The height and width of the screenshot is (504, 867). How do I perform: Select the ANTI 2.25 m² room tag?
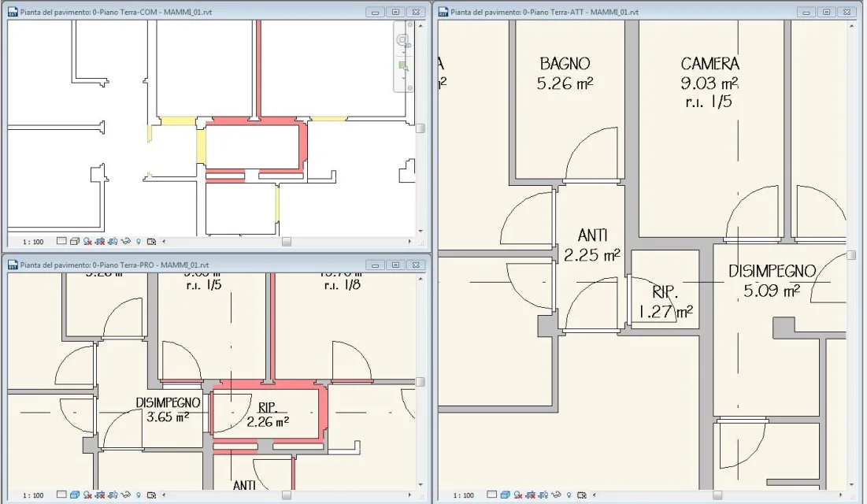(x=591, y=245)
